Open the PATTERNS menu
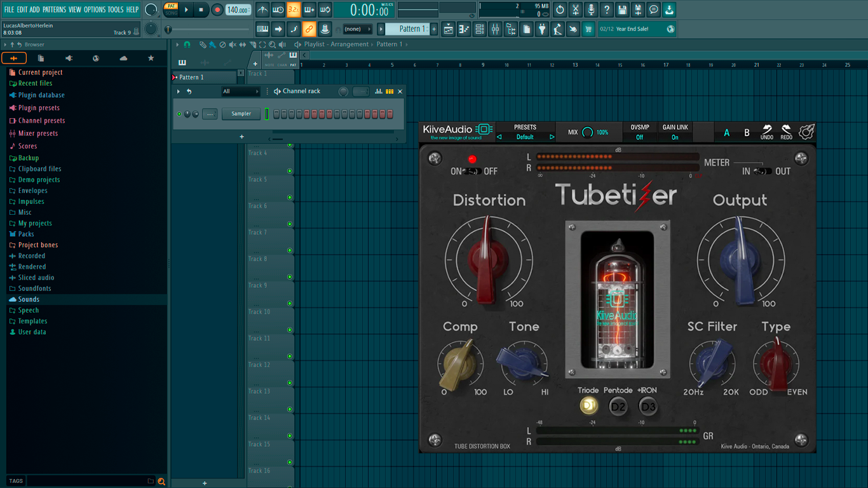This screenshot has width=868, height=488. coord(54,10)
